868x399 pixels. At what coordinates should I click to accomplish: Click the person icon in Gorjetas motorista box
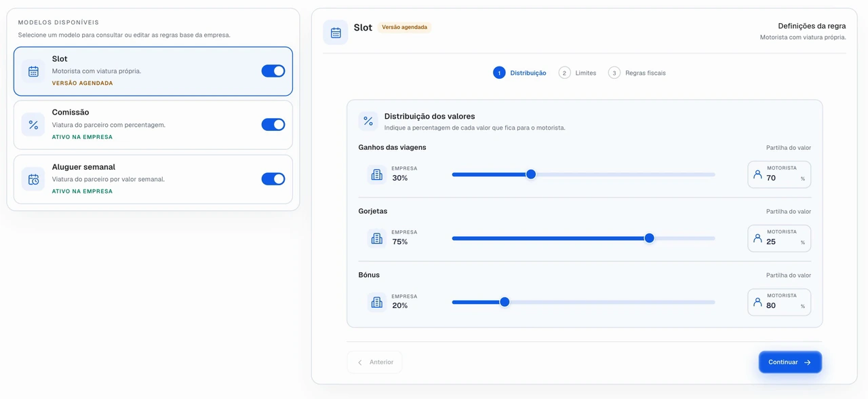pyautogui.click(x=757, y=238)
